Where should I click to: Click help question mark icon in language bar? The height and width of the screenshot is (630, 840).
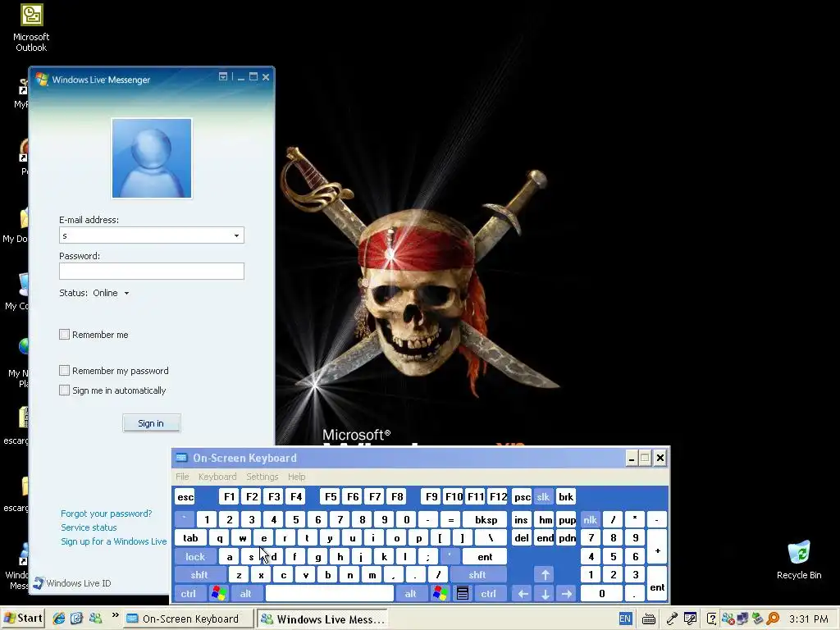[x=711, y=619]
